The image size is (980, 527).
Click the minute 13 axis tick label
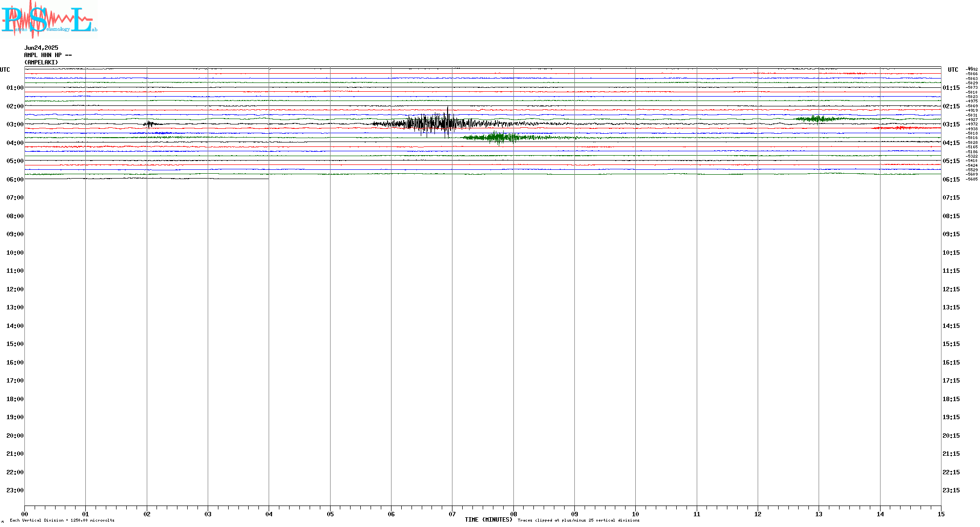[819, 514]
